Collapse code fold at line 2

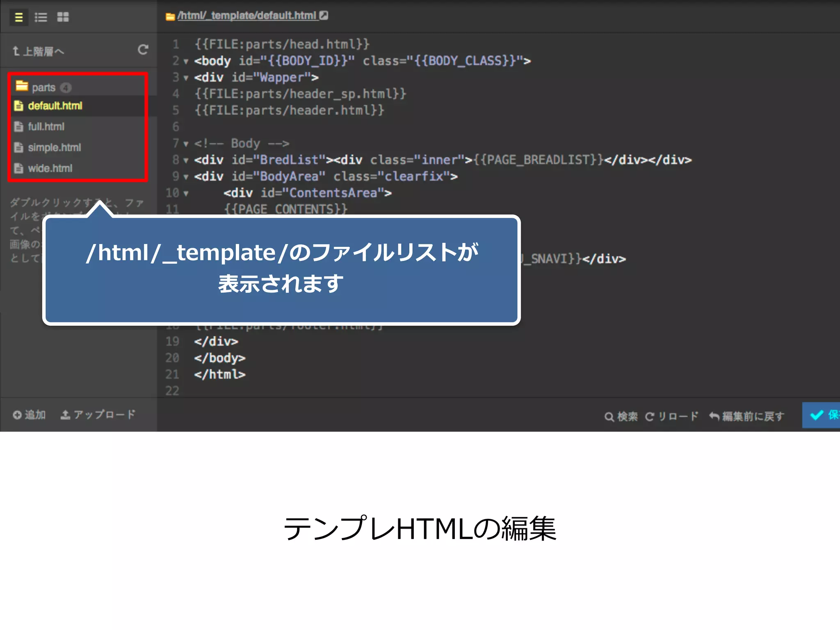click(186, 62)
